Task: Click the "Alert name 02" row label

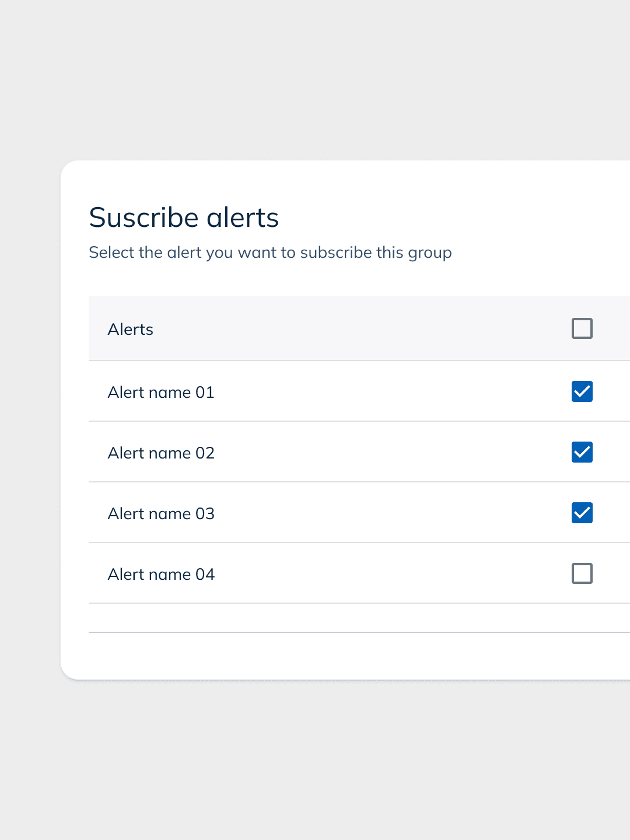Action: [161, 453]
